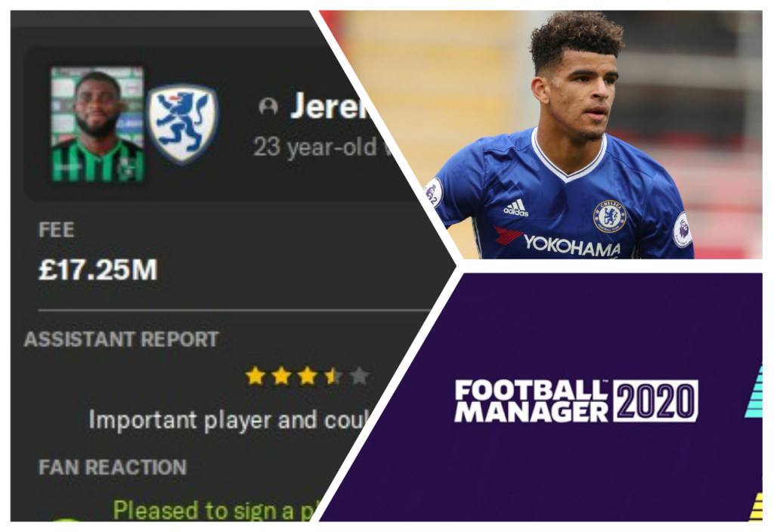
Task: Click the player name starting with Jere
Action: point(330,106)
